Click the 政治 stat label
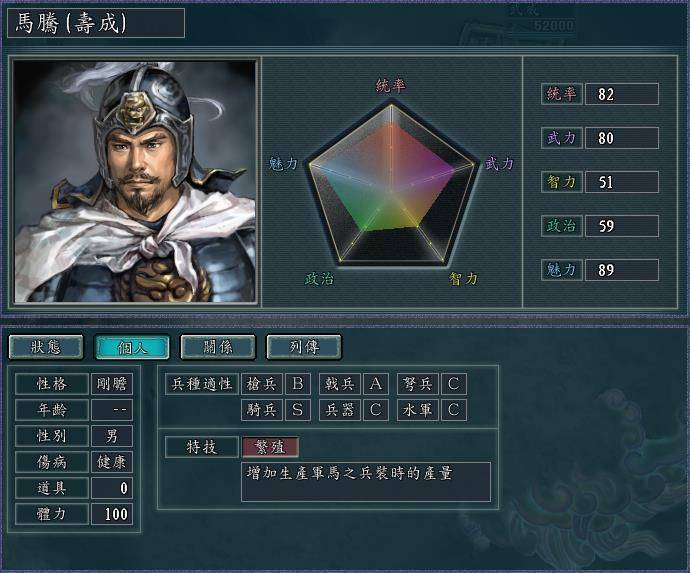Viewport: 690px width, 573px height. pos(562,226)
